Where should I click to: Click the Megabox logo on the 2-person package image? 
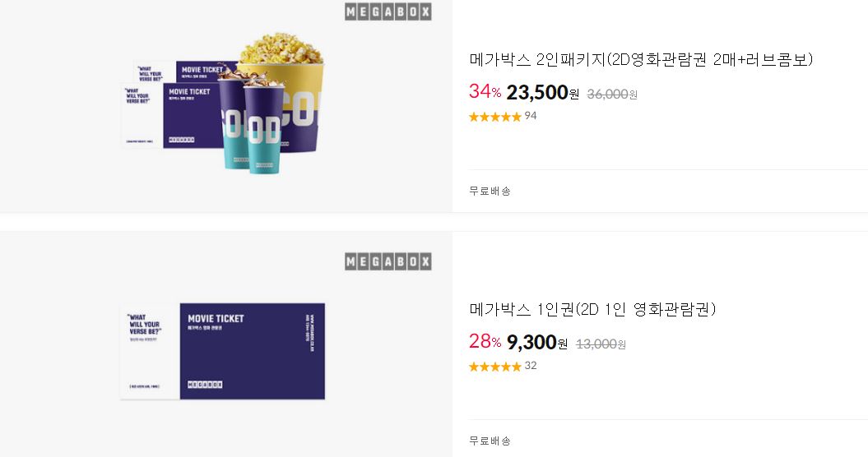pos(388,12)
